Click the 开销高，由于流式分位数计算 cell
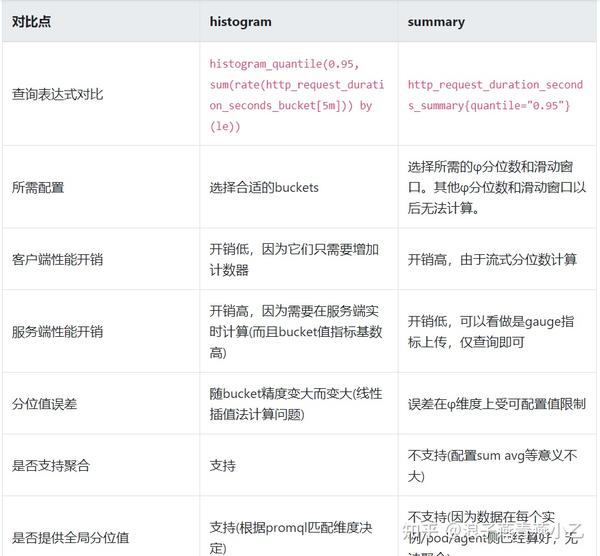Screen dimensions: 600x556 tap(491, 260)
